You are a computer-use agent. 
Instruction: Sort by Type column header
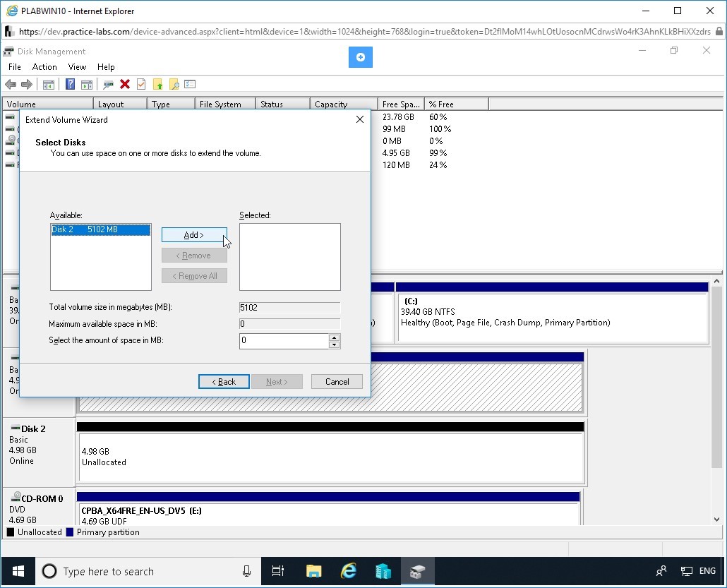click(171, 104)
